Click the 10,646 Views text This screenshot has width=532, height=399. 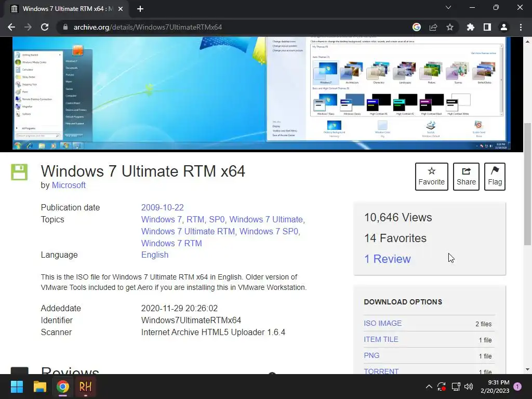click(x=398, y=218)
